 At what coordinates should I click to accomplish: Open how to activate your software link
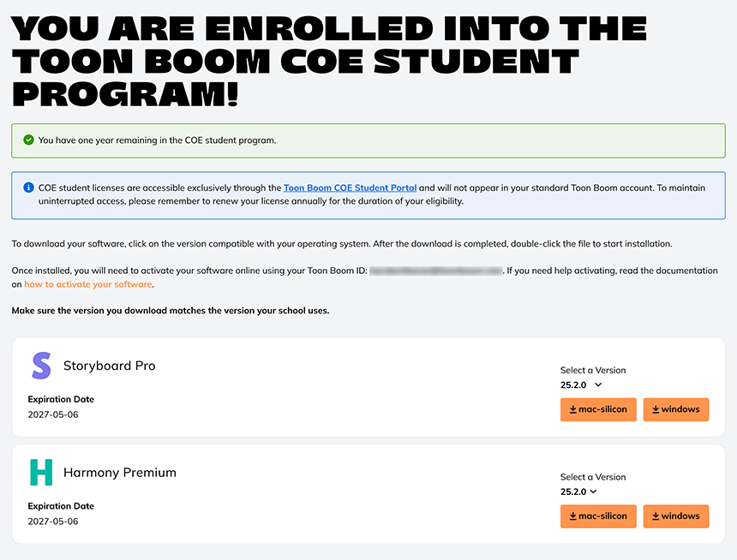pyautogui.click(x=88, y=284)
